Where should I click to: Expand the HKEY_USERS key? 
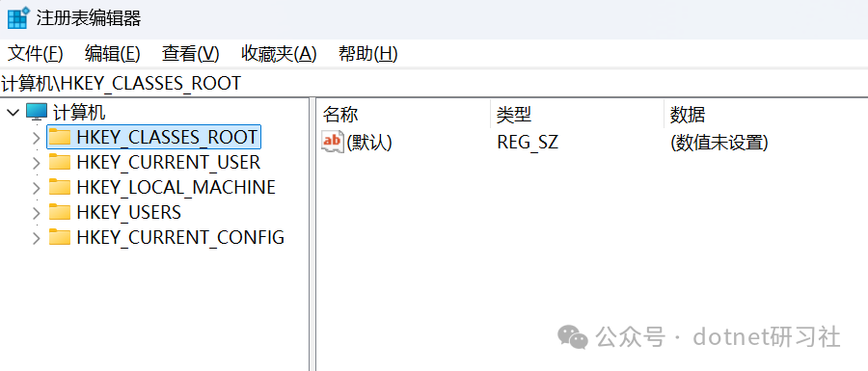[37, 212]
